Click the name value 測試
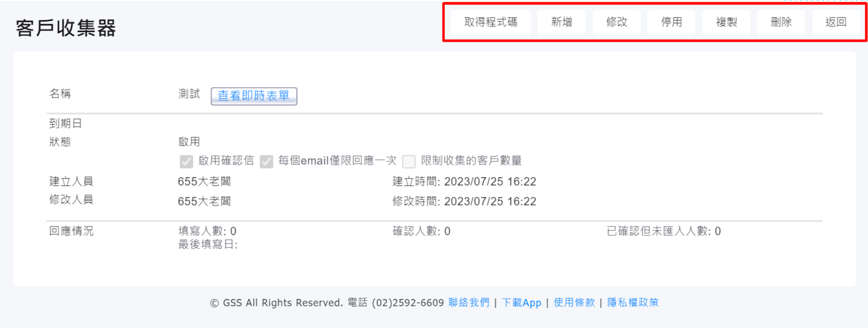 click(189, 94)
